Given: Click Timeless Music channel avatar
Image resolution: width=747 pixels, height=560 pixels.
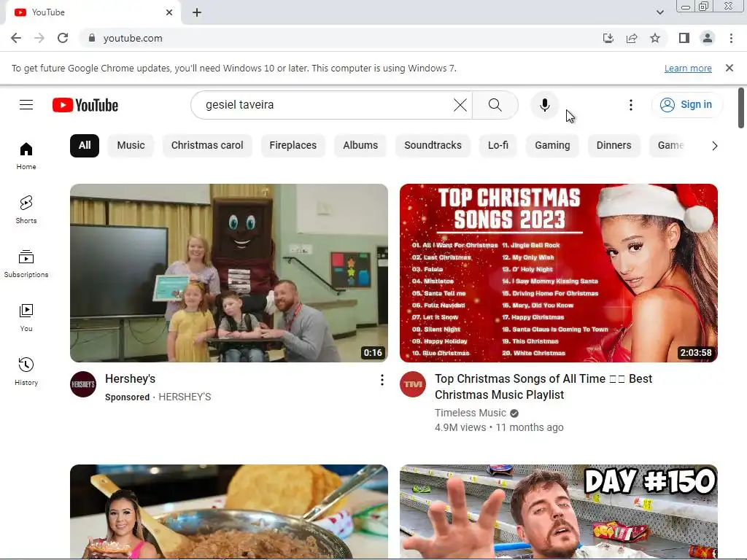Looking at the screenshot, I should (413, 384).
